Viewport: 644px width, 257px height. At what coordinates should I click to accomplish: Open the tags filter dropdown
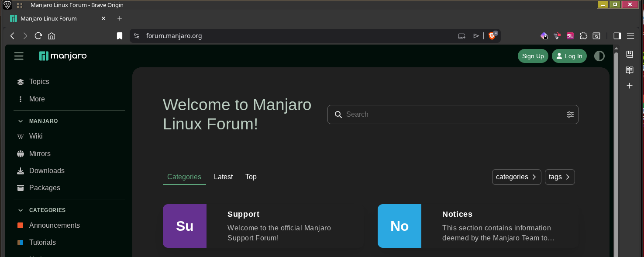pyautogui.click(x=560, y=177)
